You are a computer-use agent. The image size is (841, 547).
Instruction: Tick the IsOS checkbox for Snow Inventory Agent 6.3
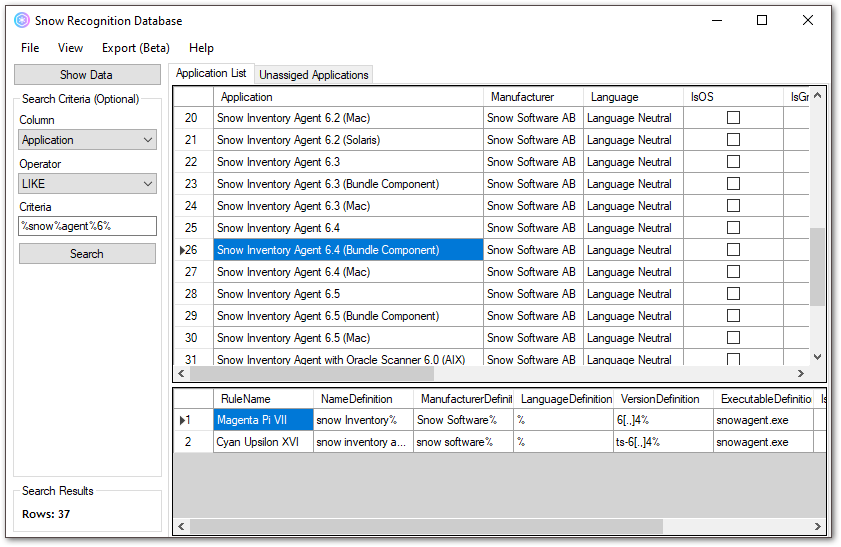733,162
